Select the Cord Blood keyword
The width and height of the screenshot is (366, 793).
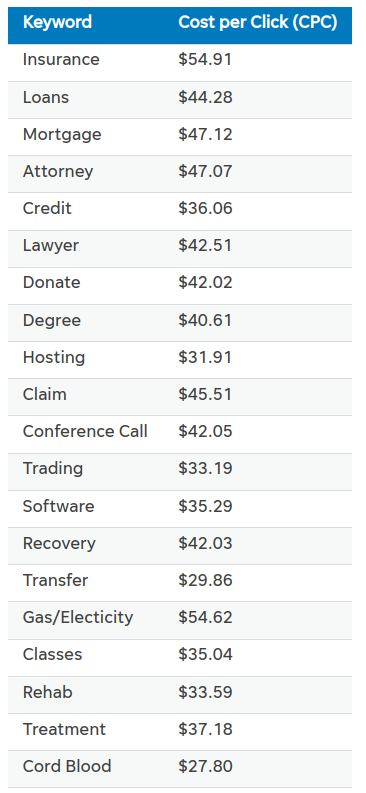click(x=67, y=766)
